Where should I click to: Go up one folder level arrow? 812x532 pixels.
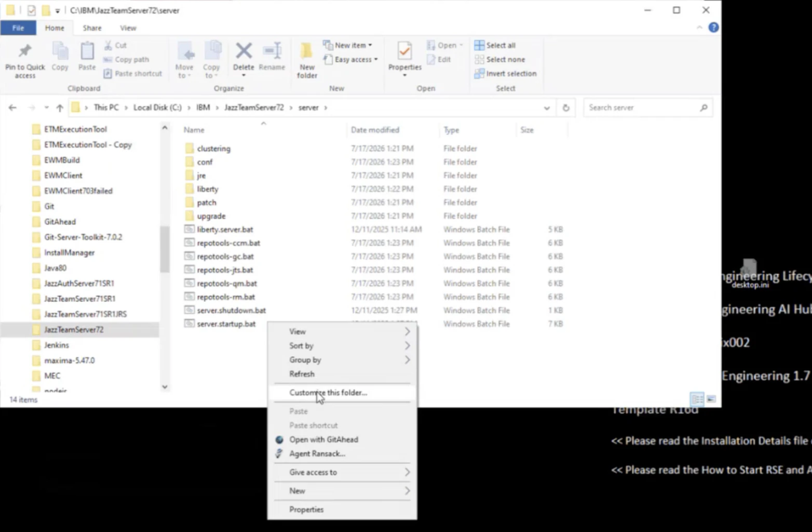(x=60, y=108)
